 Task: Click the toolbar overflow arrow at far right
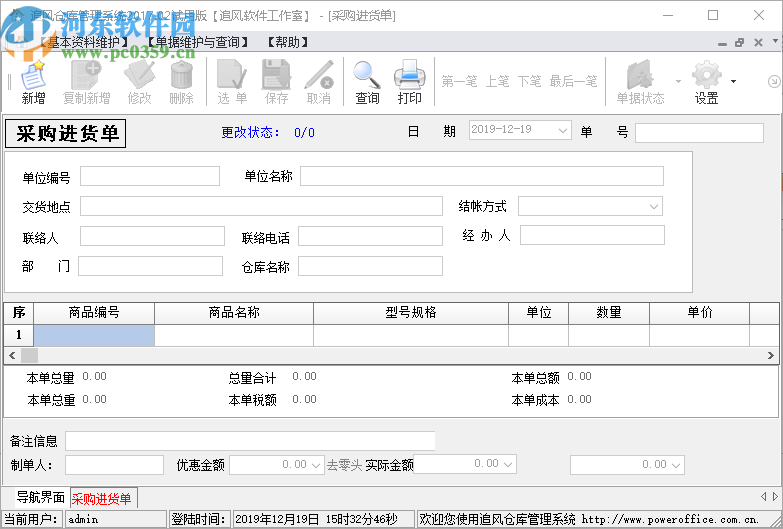coord(774,81)
